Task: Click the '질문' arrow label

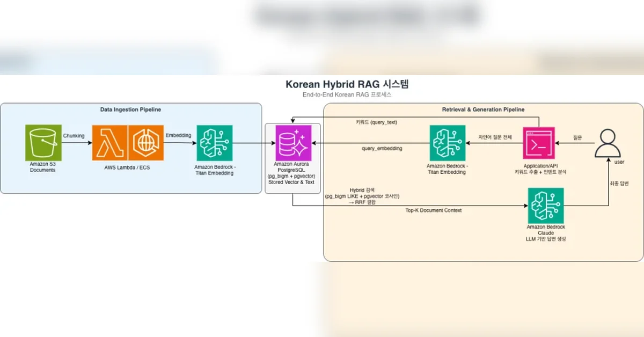Action: [578, 137]
